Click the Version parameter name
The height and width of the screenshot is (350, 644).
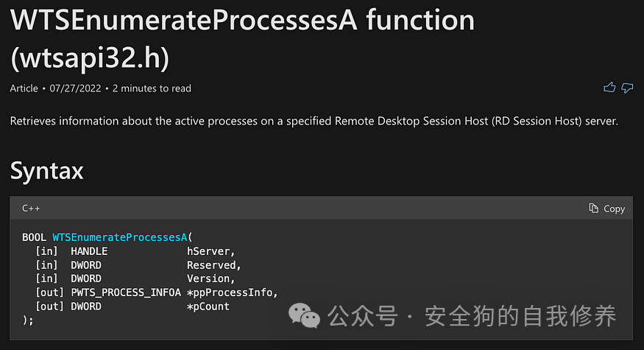(210, 279)
